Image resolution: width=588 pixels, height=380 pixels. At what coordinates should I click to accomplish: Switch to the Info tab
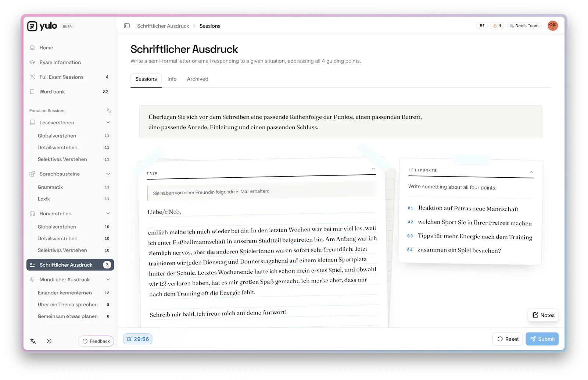click(x=172, y=79)
